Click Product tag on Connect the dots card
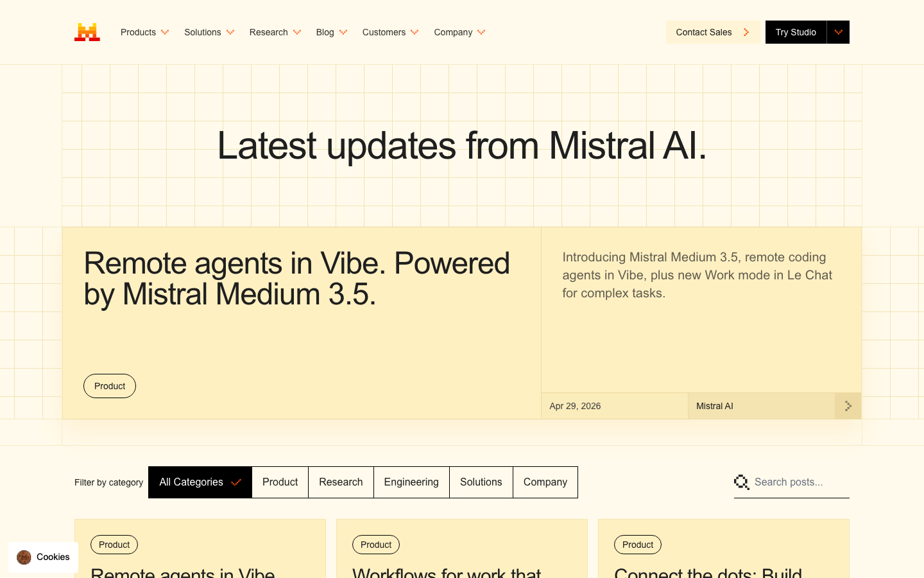924x578 pixels. [x=638, y=545]
